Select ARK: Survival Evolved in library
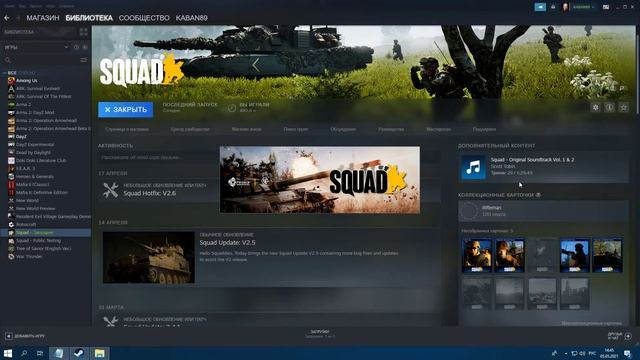 coord(38,88)
